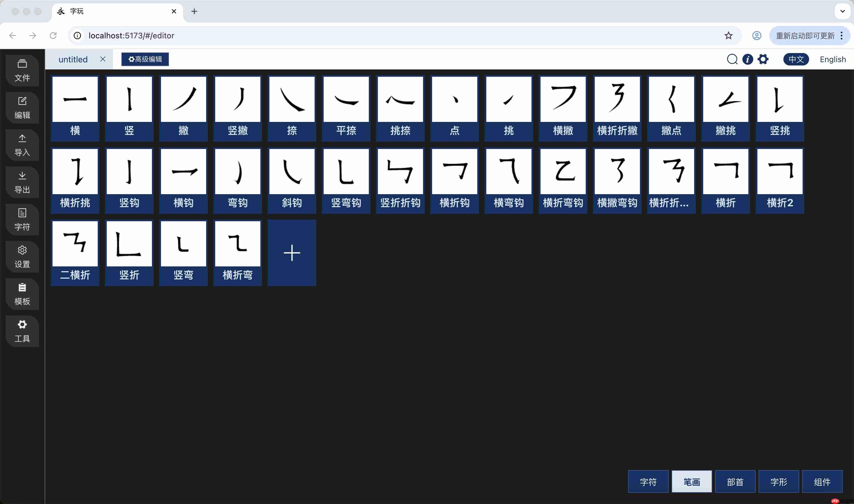Viewport: 854px width, 504px height.
Task: Select the 横 stroke thumbnail
Action: click(75, 108)
